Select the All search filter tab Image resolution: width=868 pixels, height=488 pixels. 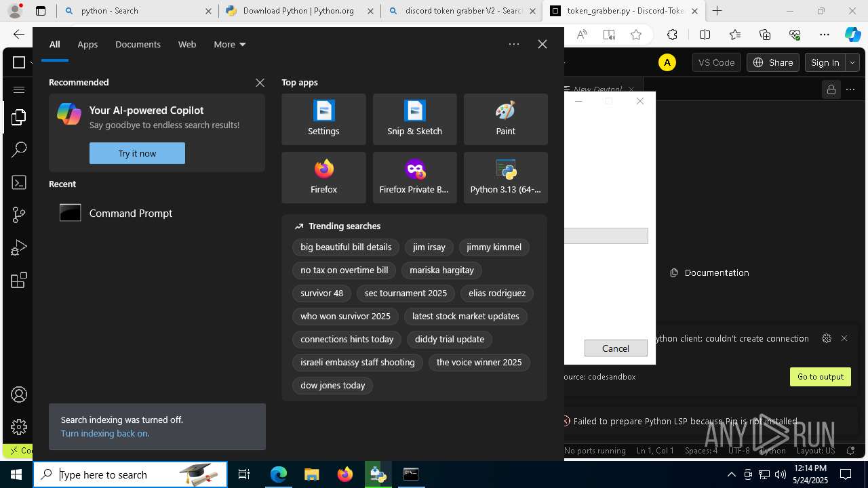pyautogui.click(x=55, y=44)
